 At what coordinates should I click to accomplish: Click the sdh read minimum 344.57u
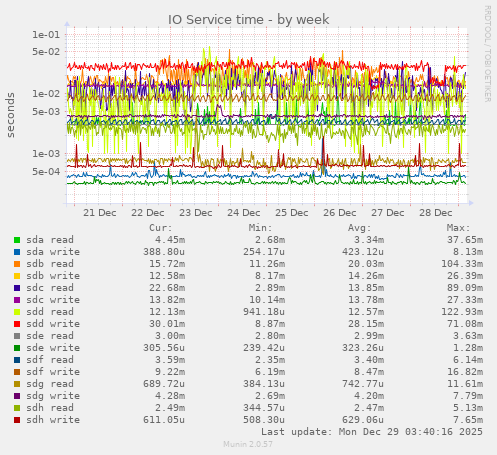264,408
